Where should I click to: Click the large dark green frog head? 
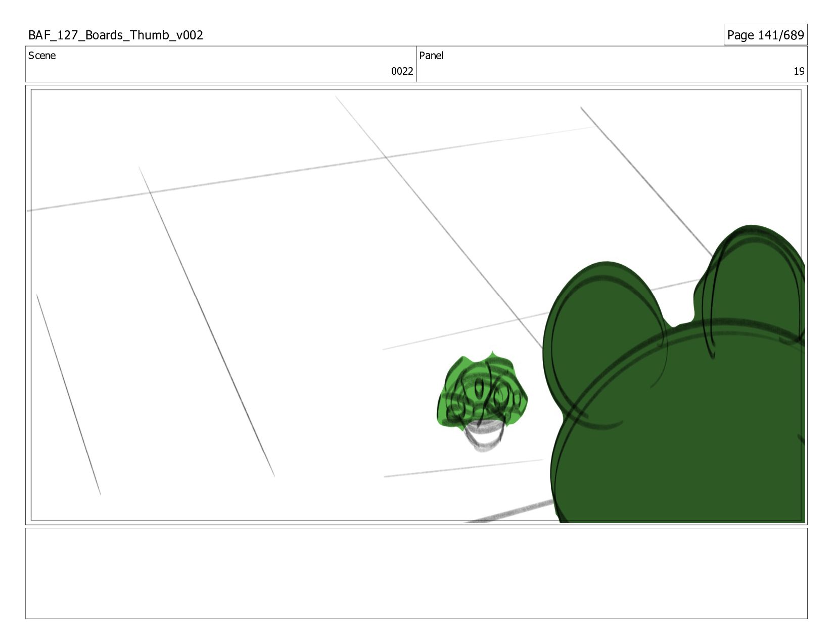pyautogui.click(x=675, y=374)
